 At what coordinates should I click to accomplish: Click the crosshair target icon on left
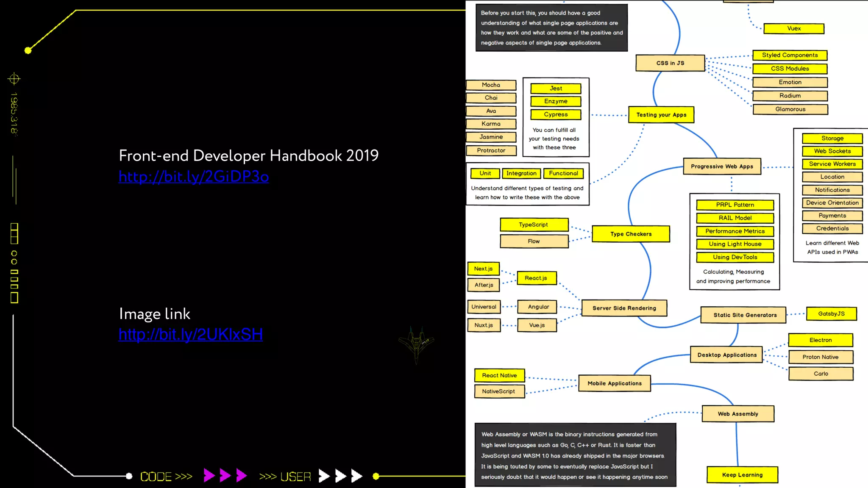point(14,79)
